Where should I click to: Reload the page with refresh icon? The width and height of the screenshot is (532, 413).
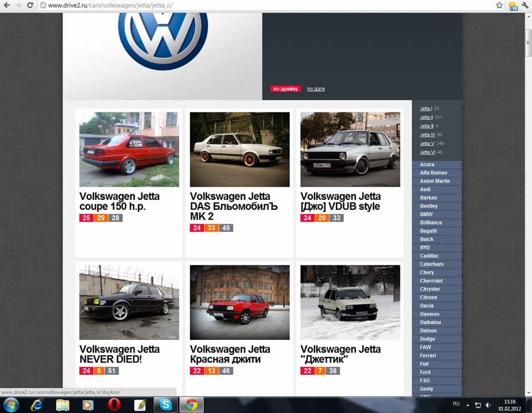(x=30, y=5)
